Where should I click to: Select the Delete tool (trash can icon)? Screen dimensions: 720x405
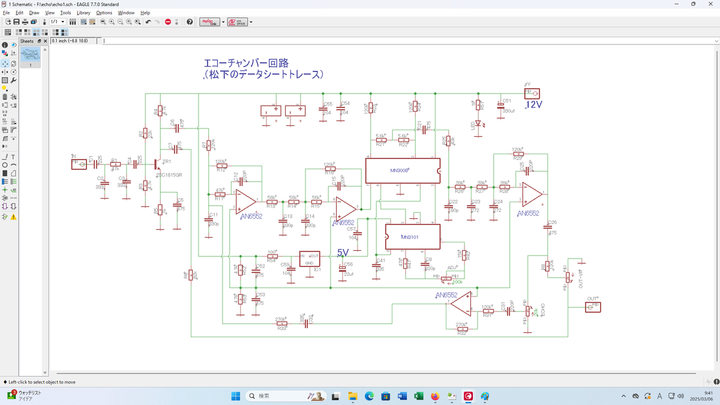tap(5, 98)
